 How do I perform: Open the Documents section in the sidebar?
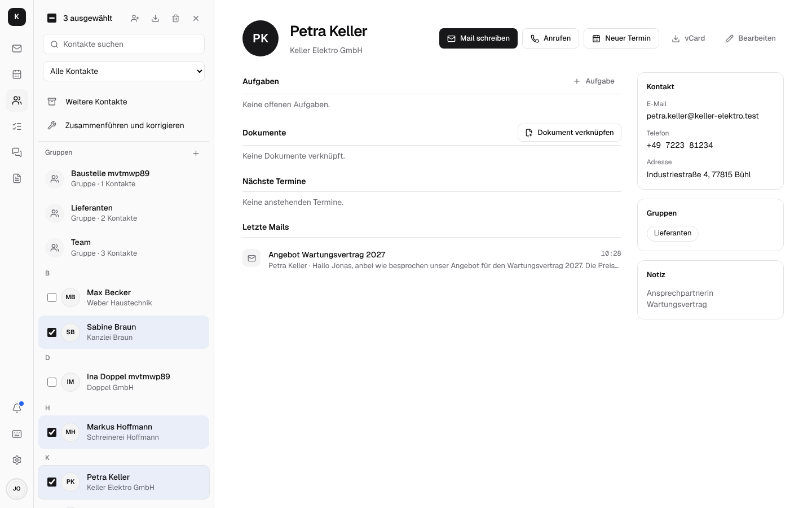17,178
